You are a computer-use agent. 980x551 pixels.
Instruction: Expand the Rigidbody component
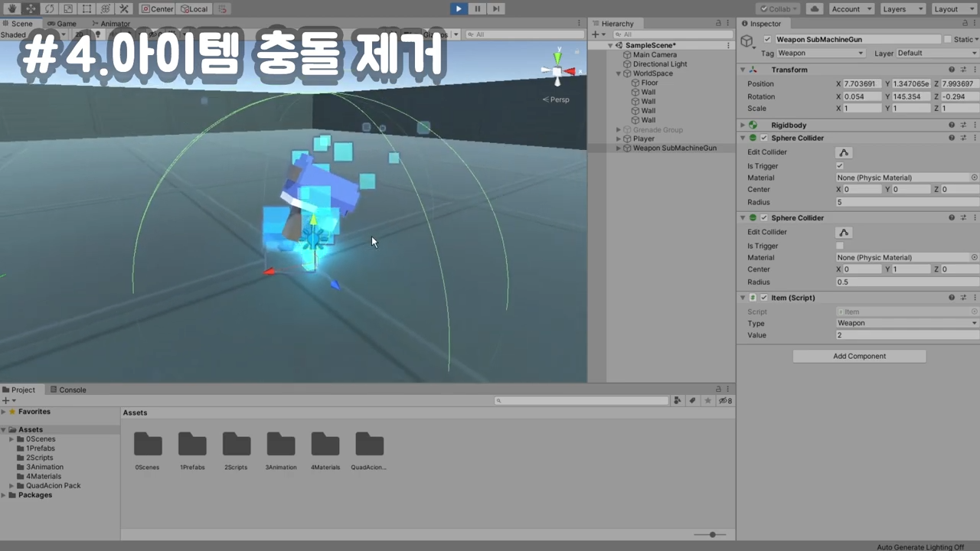743,125
